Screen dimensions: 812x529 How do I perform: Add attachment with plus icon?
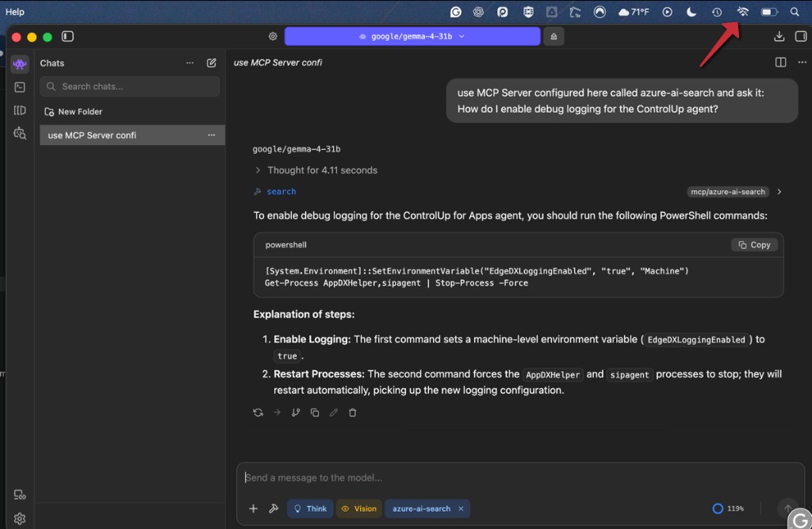(253, 508)
